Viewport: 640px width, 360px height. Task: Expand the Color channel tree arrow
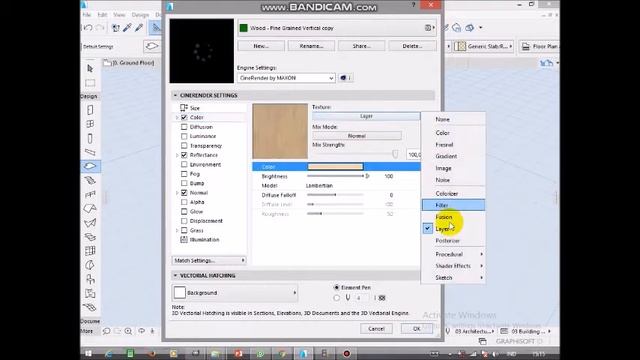[177, 118]
